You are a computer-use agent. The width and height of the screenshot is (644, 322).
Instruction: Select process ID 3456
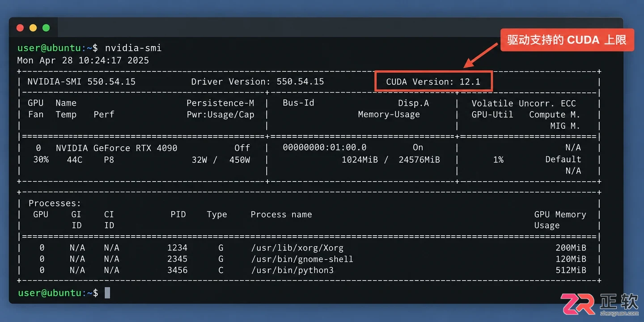click(x=178, y=270)
